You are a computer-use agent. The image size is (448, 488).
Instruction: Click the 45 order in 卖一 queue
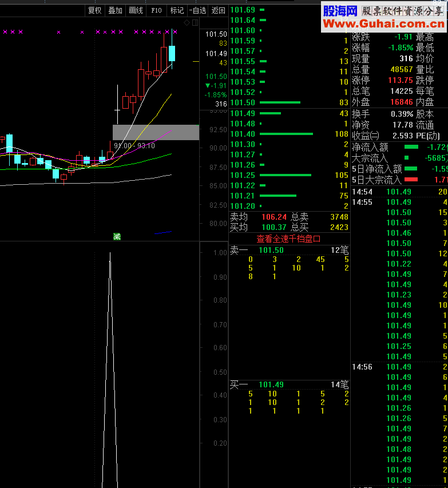click(320, 259)
